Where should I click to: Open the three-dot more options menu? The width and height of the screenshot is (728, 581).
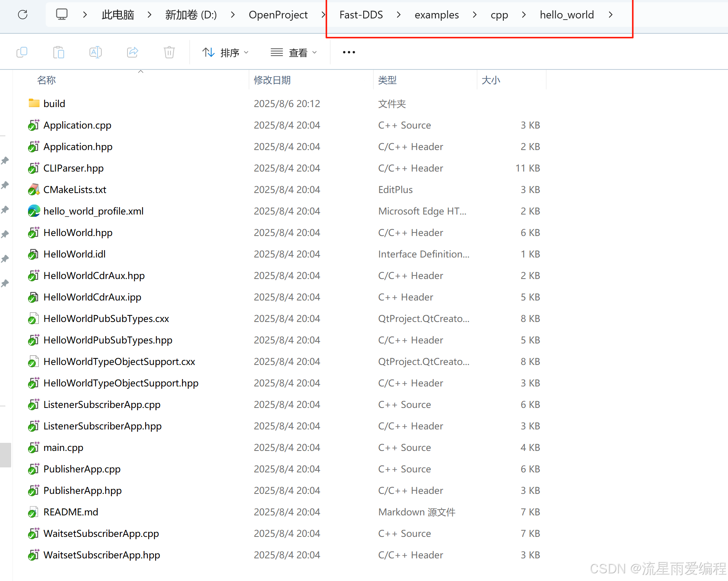click(349, 52)
